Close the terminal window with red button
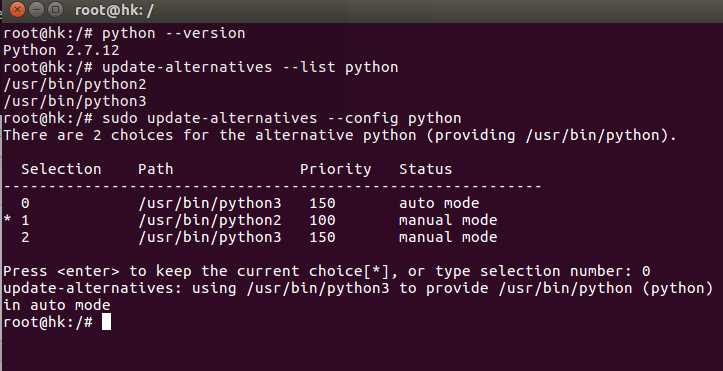 click(17, 9)
